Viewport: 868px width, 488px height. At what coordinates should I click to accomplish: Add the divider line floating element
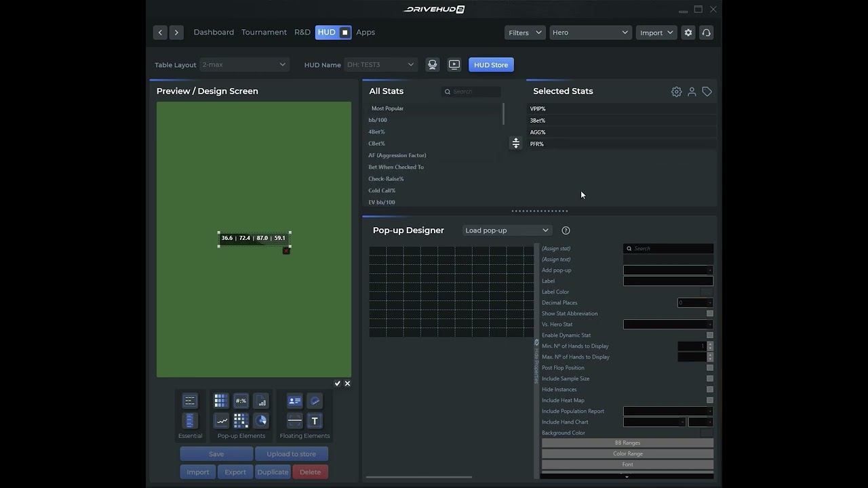(294, 421)
